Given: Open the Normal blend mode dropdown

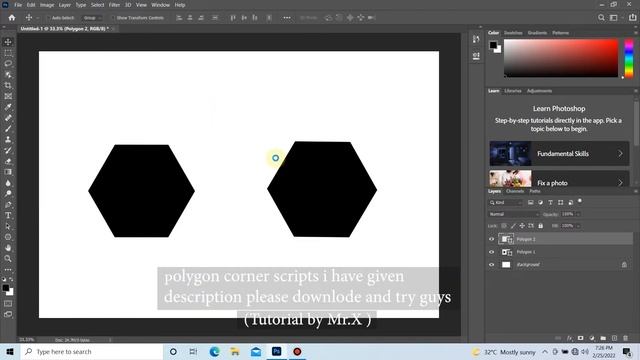Looking at the screenshot, I should pyautogui.click(x=514, y=214).
